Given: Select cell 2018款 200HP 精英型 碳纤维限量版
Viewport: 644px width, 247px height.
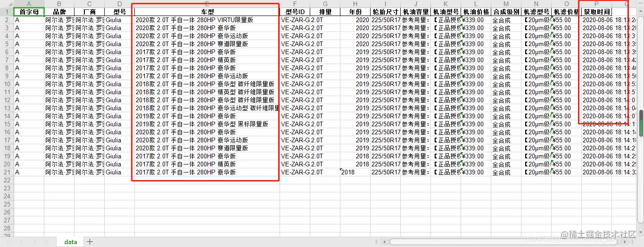Looking at the screenshot, I should (207, 92).
